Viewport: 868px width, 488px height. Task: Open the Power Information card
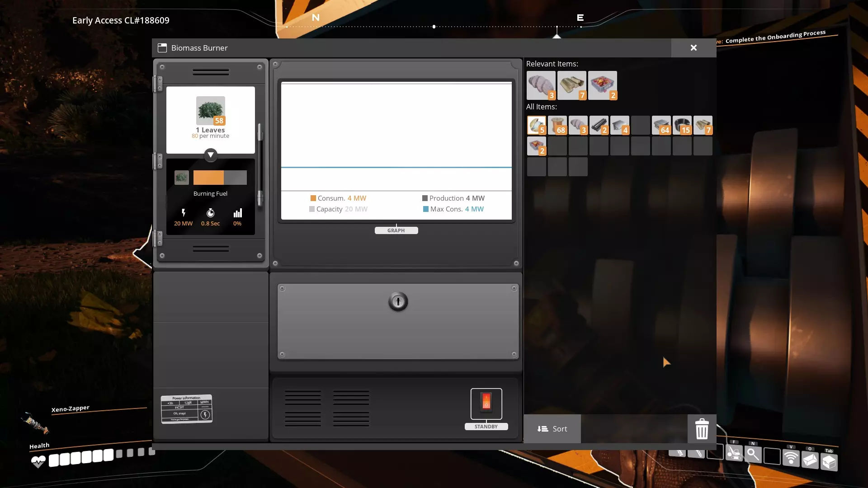[186, 409]
